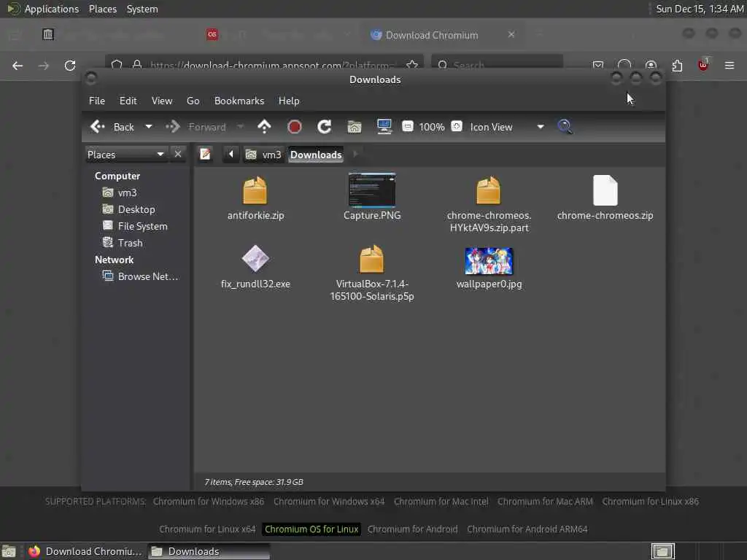Click the search magnifier in file manager
747x560 pixels.
(x=565, y=127)
